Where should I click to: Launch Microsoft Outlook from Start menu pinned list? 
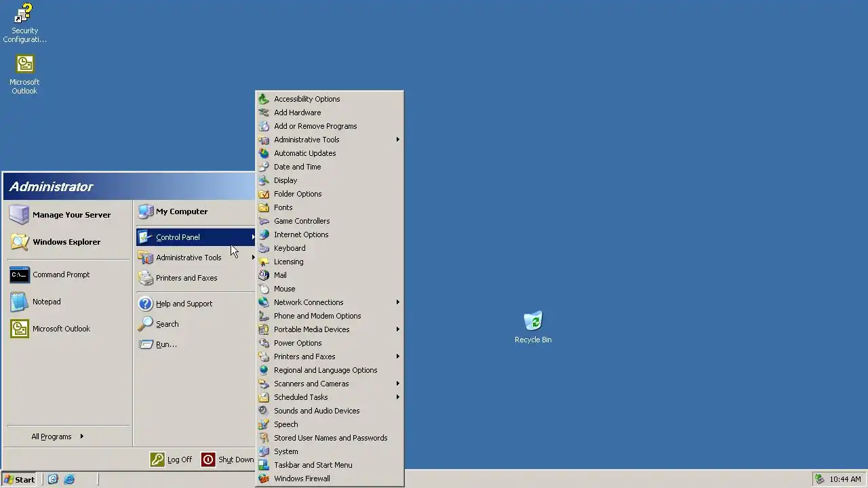[68, 329]
